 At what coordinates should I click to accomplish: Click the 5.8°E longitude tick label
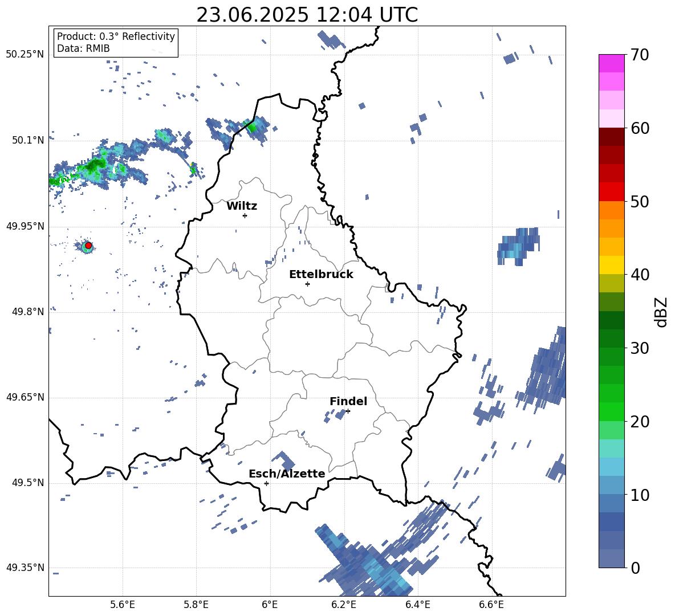tap(196, 605)
